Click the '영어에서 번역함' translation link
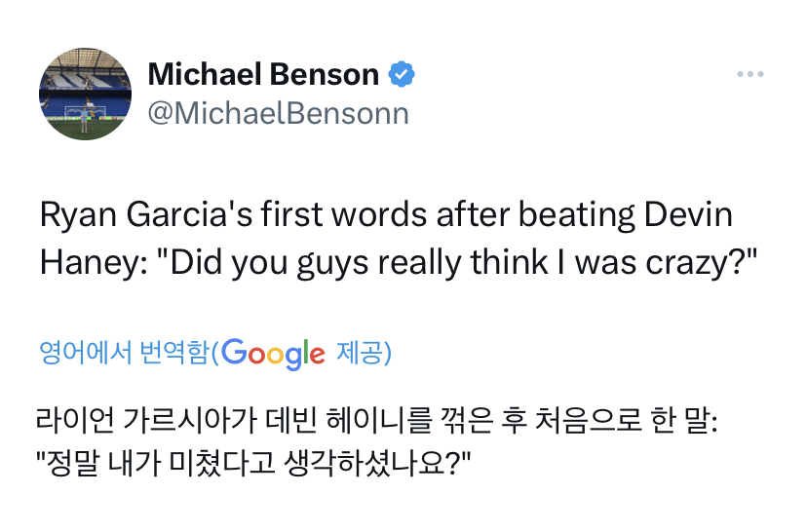 point(123,353)
